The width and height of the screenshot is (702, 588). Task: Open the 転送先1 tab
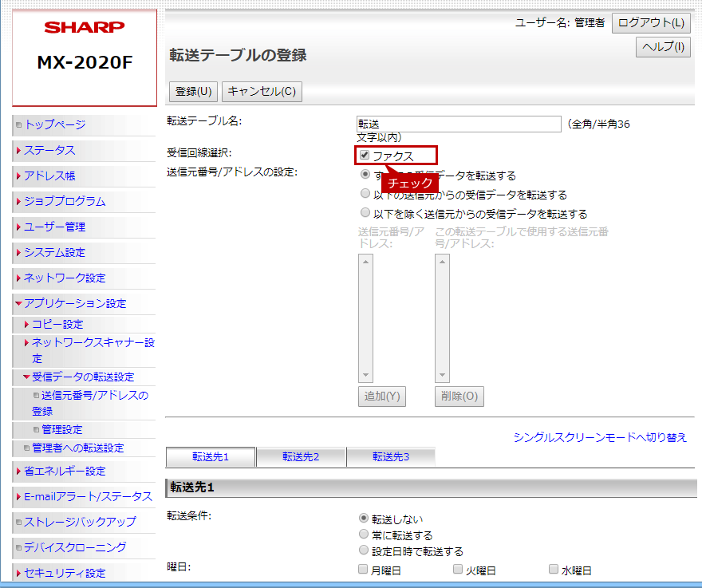(x=211, y=457)
